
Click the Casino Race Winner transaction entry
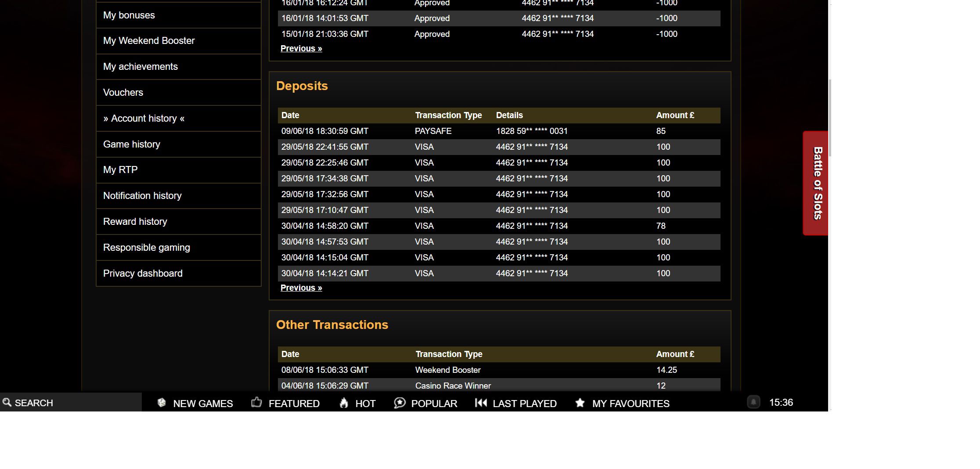coord(453,386)
